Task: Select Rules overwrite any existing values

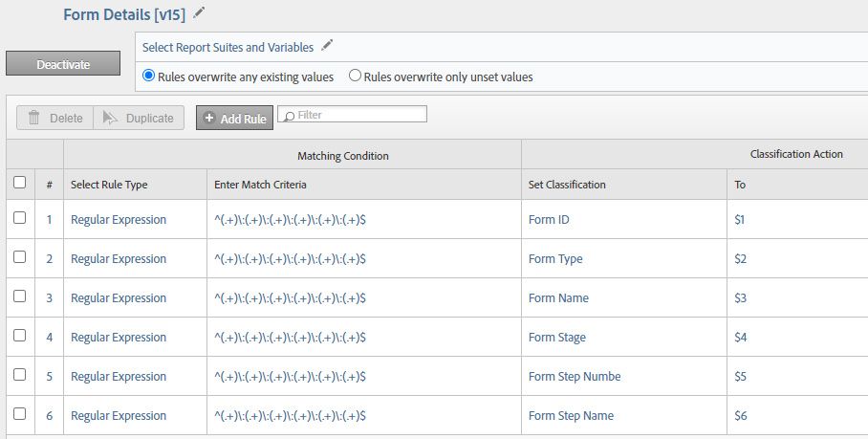Action: (149, 77)
